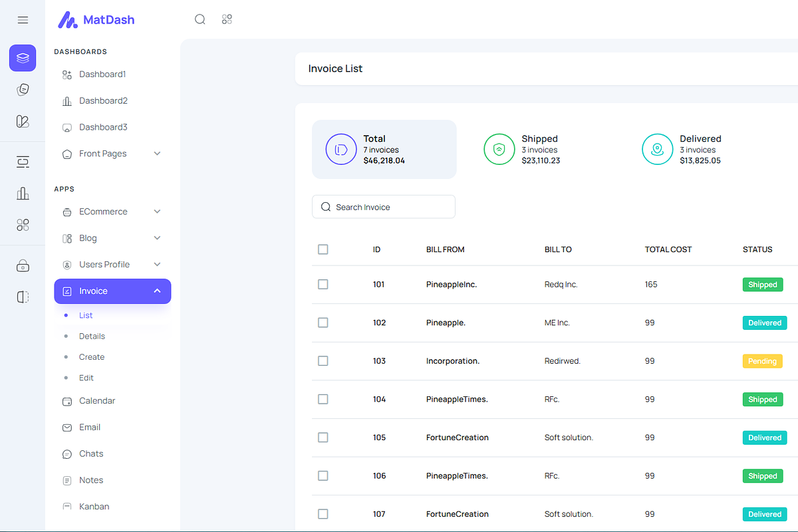Open the split panel icon in mini sidebar
This screenshot has width=798, height=532.
pos(23,297)
